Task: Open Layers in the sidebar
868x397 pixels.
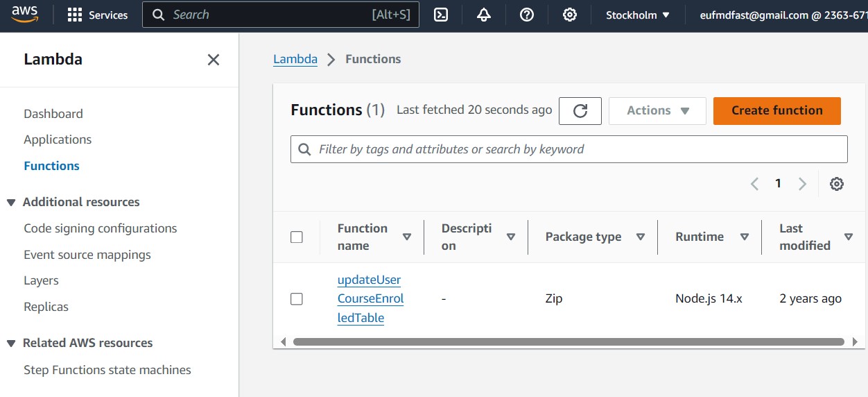Action: coord(41,280)
